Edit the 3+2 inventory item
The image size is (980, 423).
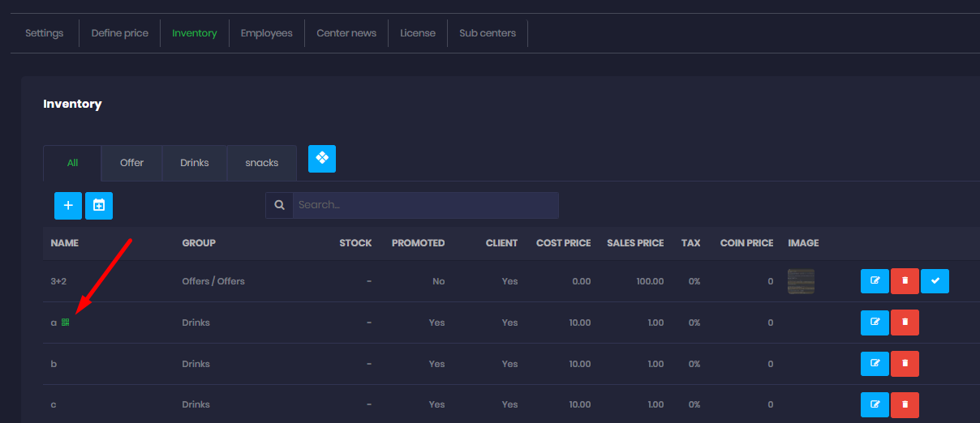pos(875,281)
